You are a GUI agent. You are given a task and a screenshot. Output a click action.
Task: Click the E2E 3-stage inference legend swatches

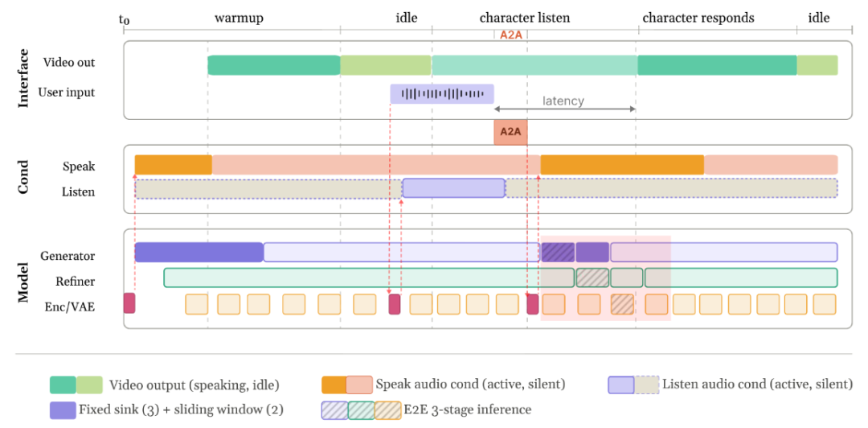[360, 409]
